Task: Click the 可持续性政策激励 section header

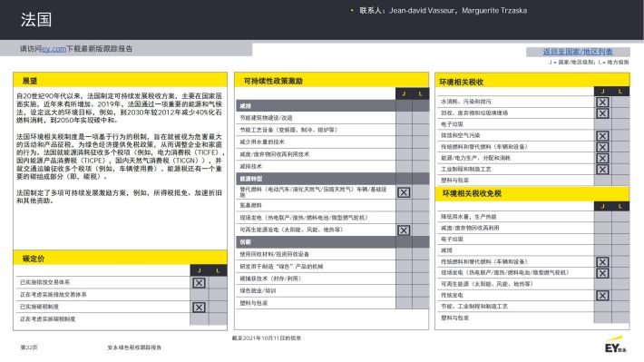Action: [x=331, y=81]
